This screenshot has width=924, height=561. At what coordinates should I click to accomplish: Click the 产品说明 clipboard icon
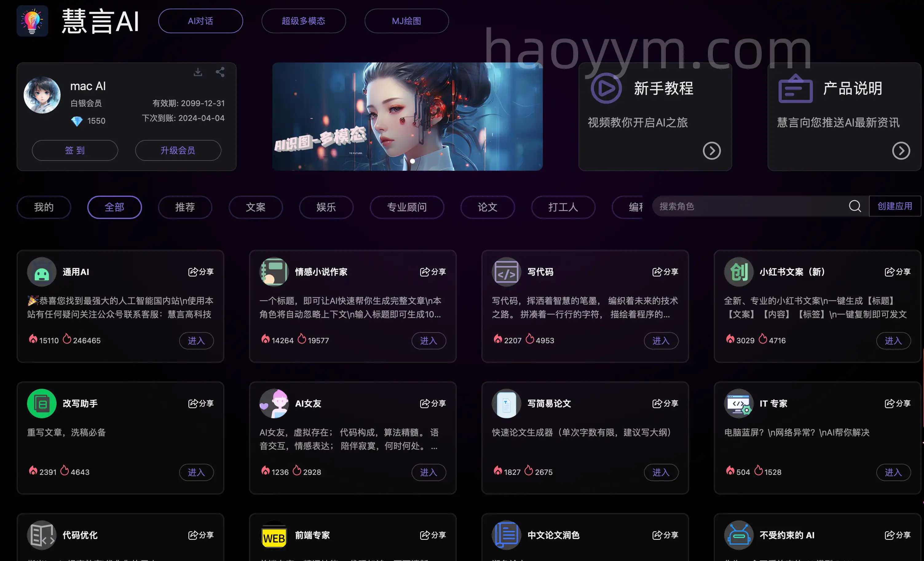coord(795,89)
